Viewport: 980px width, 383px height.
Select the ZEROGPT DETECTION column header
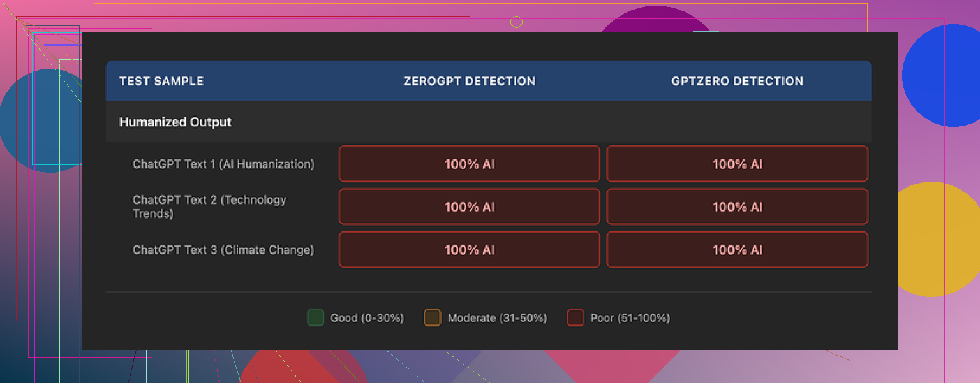[x=469, y=81]
